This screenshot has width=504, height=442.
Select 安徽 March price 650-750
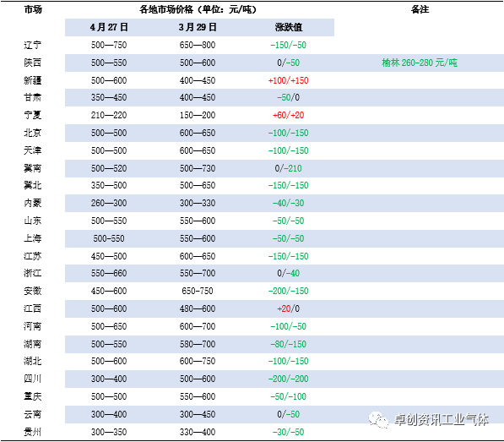click(198, 291)
